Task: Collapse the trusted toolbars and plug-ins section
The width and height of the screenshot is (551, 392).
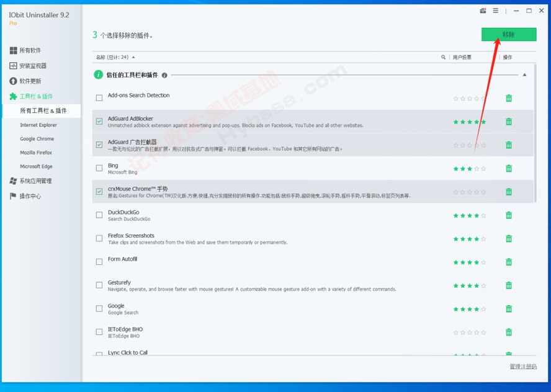Action: [525, 75]
